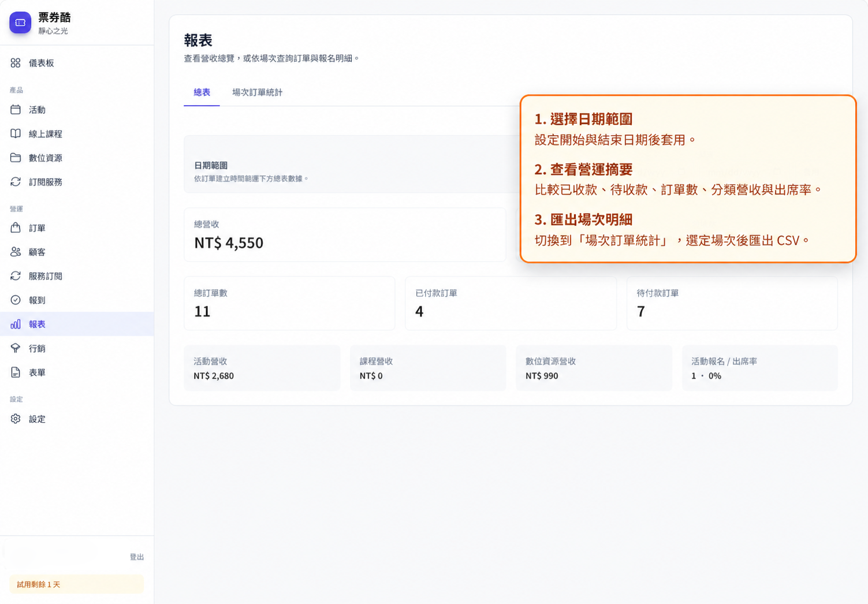Select the 報表 bar chart icon
868x604 pixels.
tap(16, 325)
